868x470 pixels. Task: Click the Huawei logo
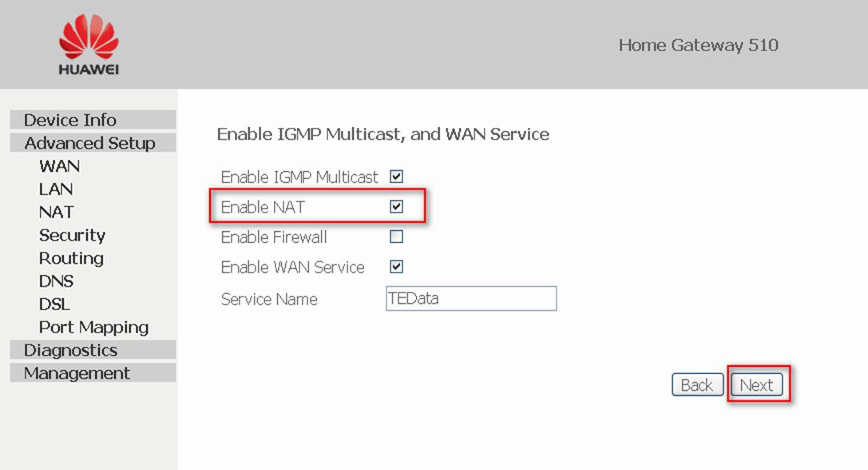coord(89,44)
